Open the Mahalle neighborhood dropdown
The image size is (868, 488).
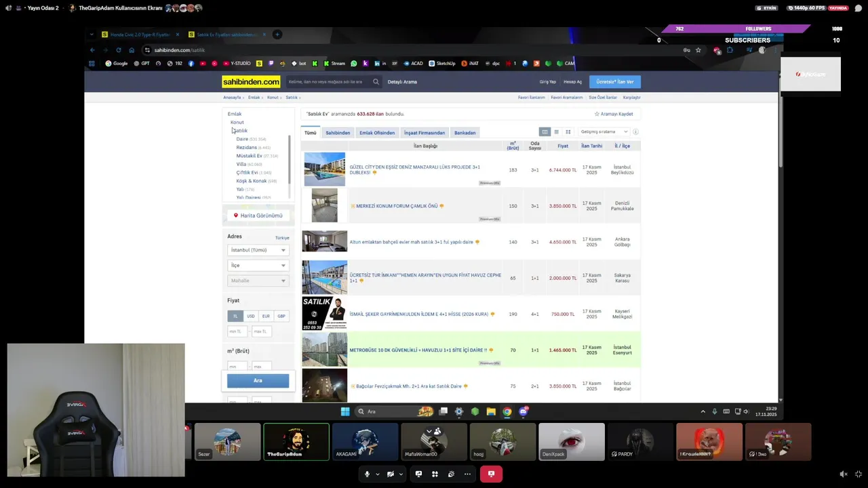click(258, 281)
